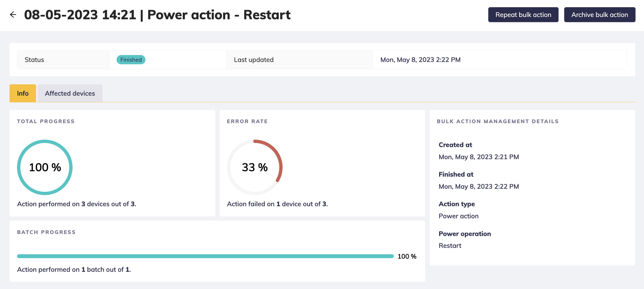Click the Created at date value

click(x=478, y=157)
